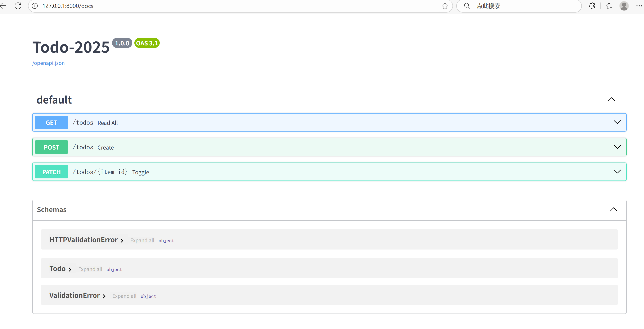Open the user profile avatar

pos(624,6)
